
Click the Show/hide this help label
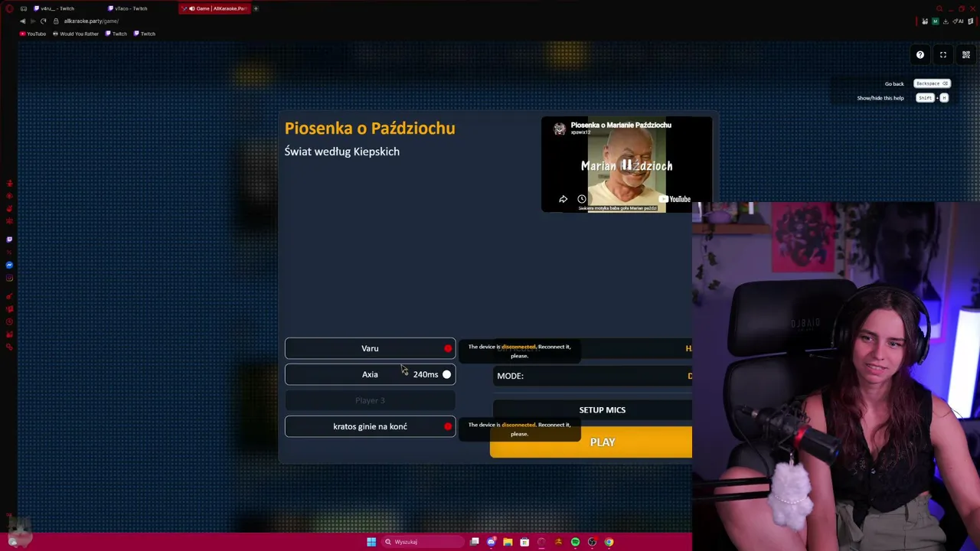[x=880, y=98]
